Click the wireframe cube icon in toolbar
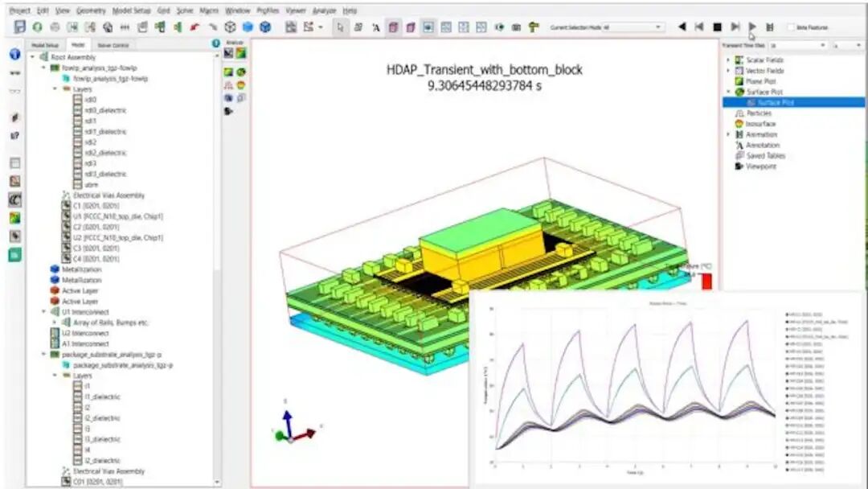 (x=231, y=27)
